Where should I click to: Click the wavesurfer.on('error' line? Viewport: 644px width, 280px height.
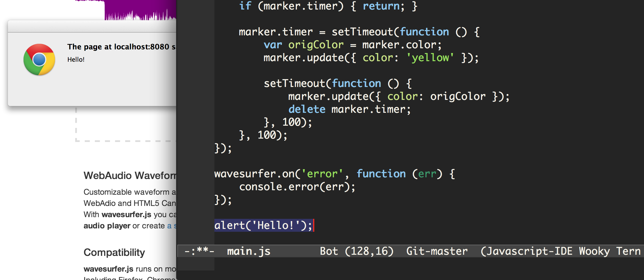(x=334, y=174)
